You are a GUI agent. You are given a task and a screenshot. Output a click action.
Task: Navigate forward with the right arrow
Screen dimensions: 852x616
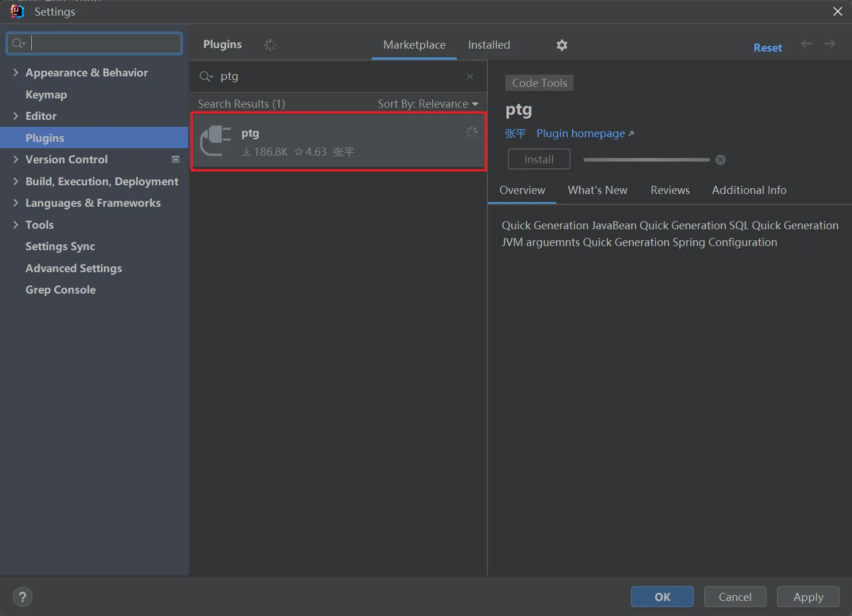tap(829, 43)
